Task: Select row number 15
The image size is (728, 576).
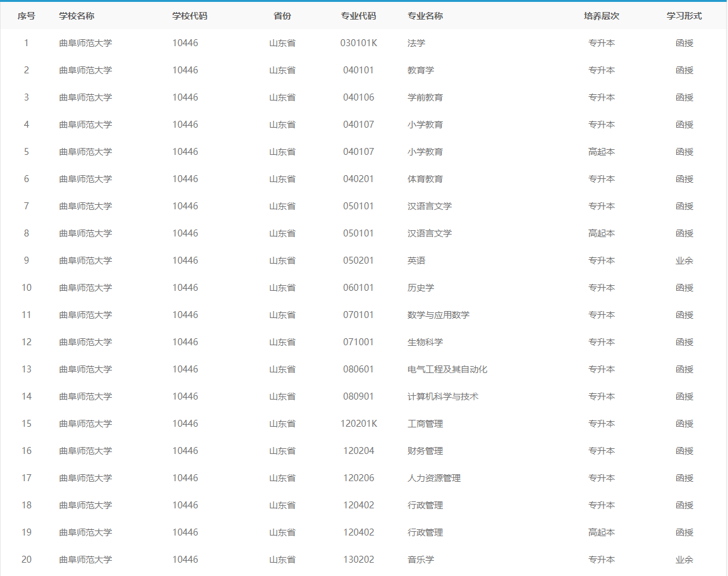Action: pyautogui.click(x=27, y=424)
